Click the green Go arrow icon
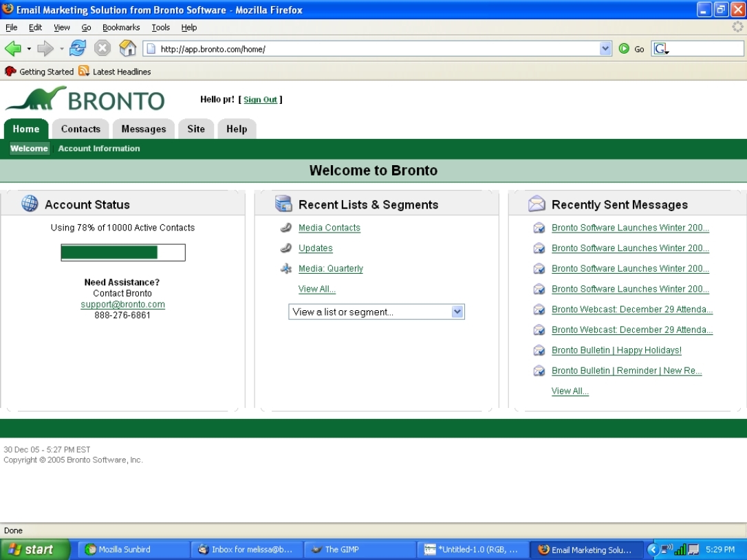 (624, 49)
